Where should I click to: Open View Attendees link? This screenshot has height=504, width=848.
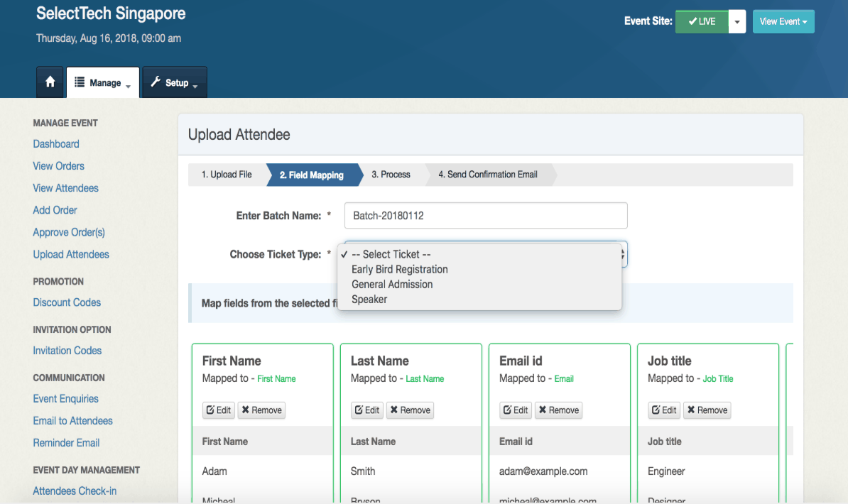point(65,188)
